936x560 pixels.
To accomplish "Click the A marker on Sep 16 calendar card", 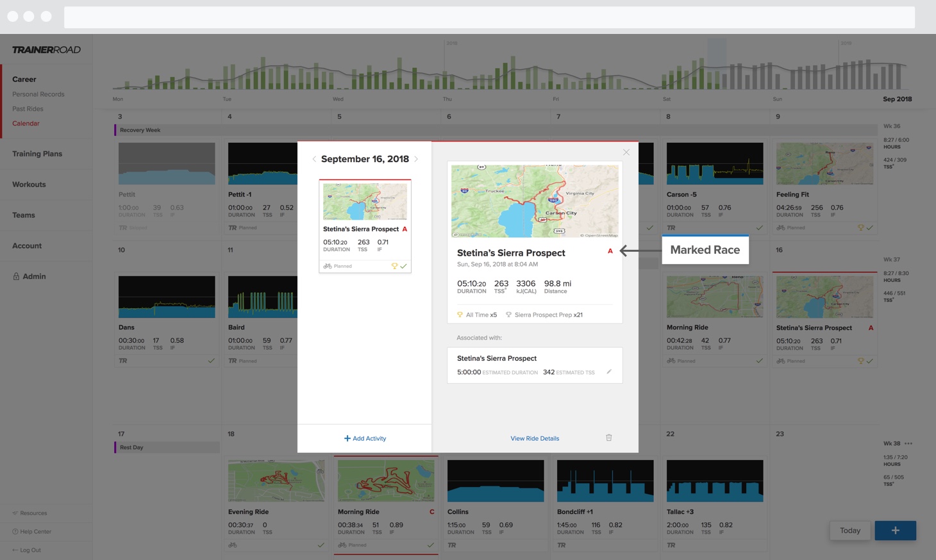I will (871, 328).
